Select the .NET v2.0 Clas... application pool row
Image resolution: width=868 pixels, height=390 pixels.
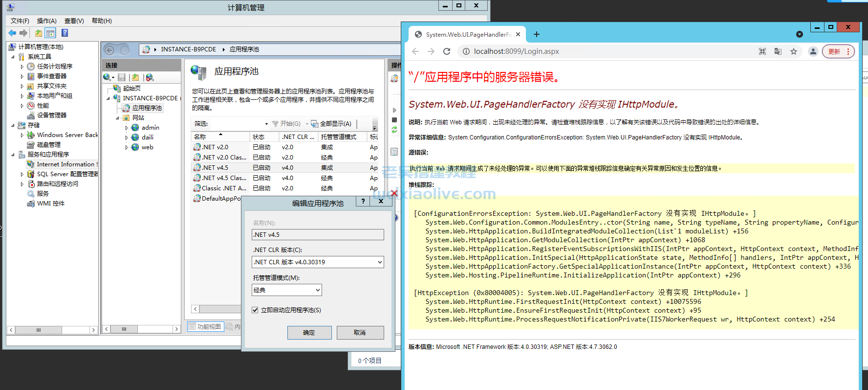(285, 158)
